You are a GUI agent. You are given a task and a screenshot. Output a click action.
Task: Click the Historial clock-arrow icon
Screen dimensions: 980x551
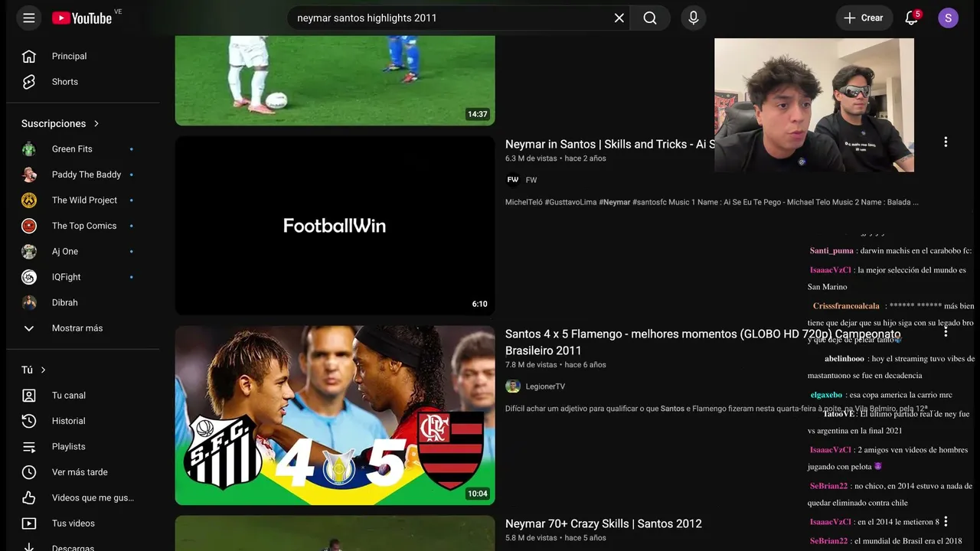coord(29,421)
